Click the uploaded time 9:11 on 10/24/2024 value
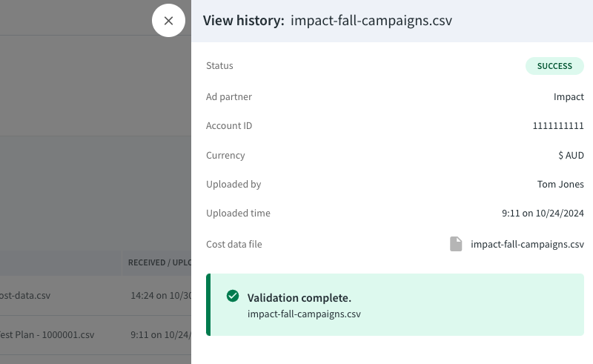 [x=543, y=213]
